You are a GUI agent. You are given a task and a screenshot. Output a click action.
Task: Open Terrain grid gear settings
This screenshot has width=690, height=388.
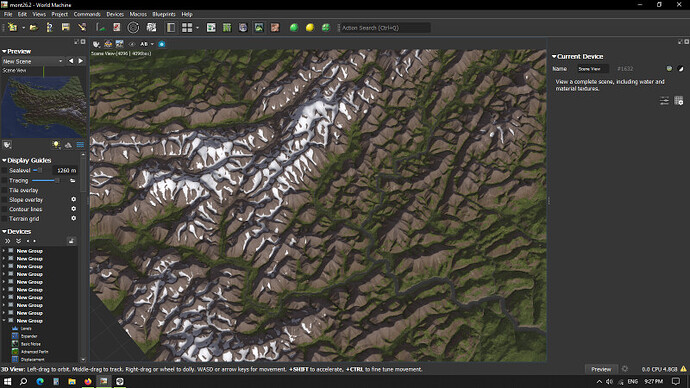[73, 218]
